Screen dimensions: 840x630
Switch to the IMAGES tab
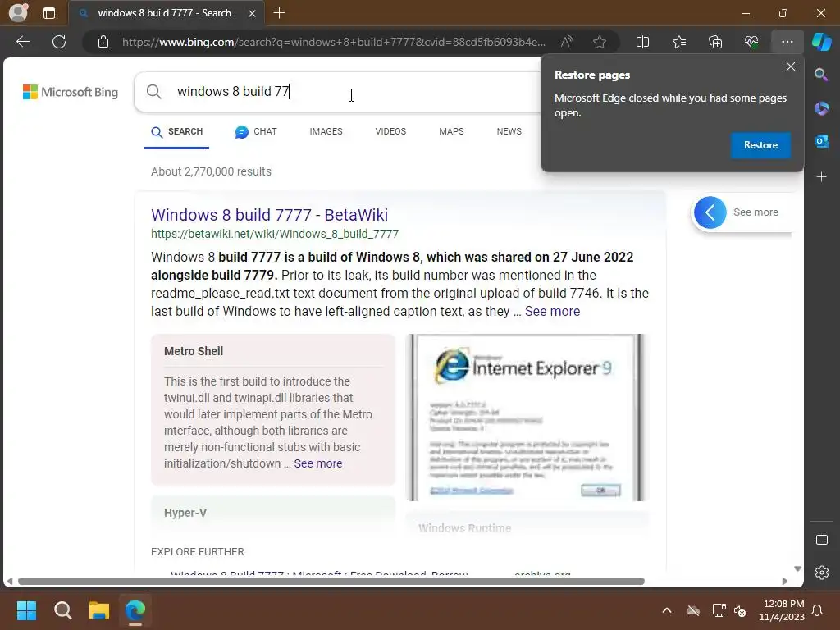click(326, 132)
